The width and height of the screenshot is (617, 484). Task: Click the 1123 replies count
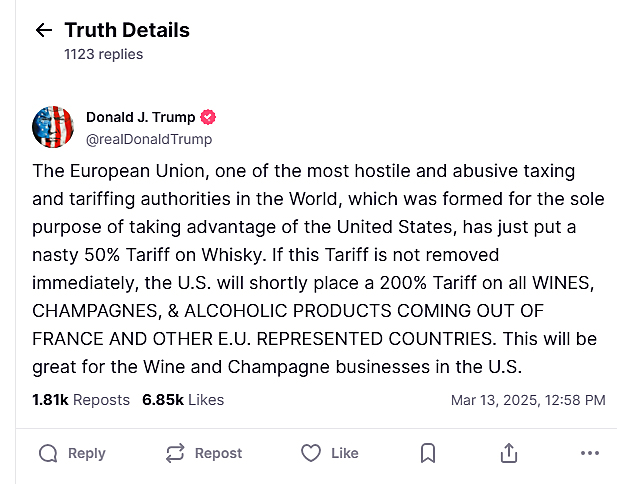pyautogui.click(x=103, y=54)
